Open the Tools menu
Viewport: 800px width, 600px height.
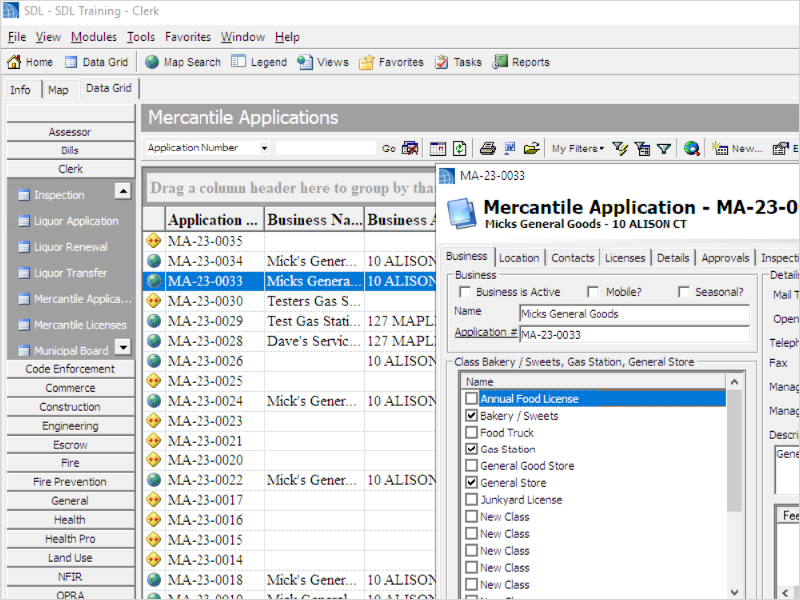pos(141,37)
